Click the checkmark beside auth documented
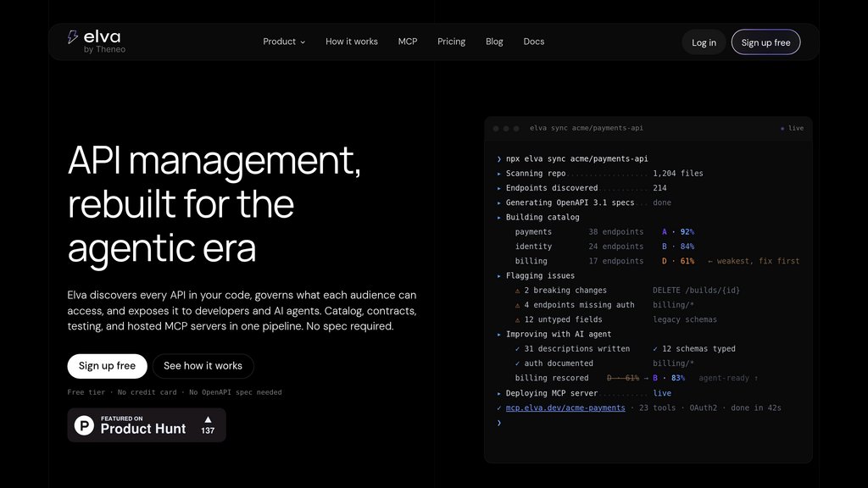 point(518,363)
